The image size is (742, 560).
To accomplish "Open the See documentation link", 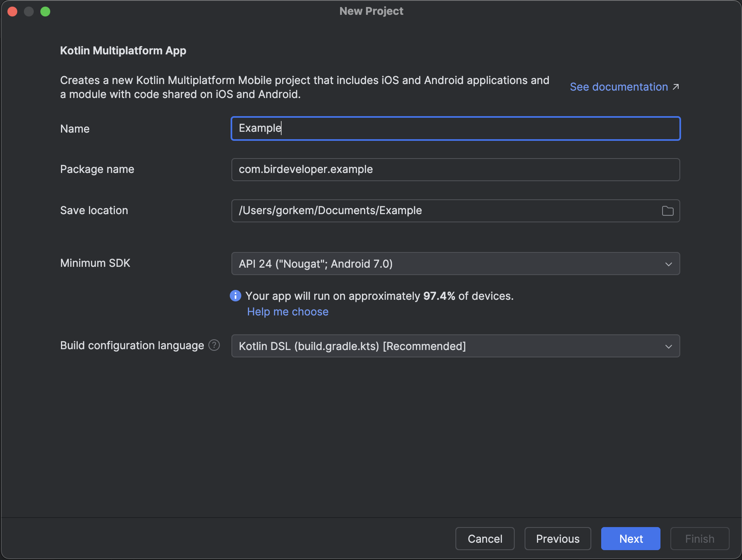I will pos(619,87).
